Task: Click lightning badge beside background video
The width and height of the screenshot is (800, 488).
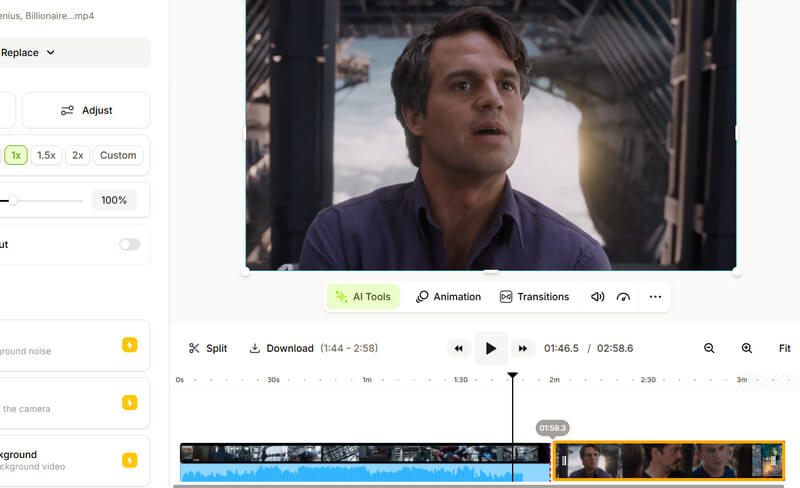Action: point(130,460)
